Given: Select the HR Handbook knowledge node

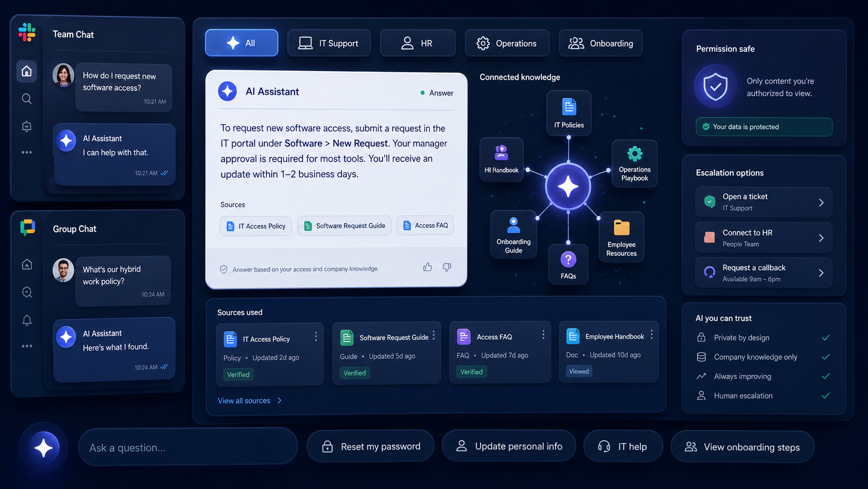Looking at the screenshot, I should pos(501,160).
